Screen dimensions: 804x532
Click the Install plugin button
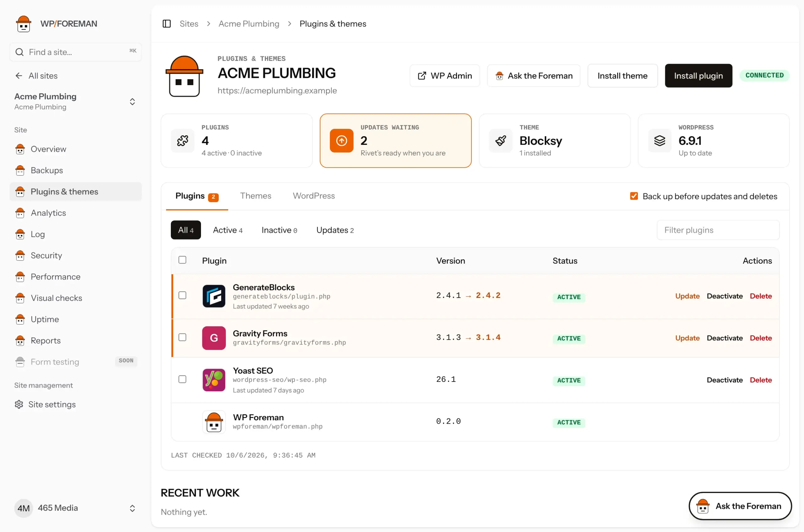[x=698, y=76]
